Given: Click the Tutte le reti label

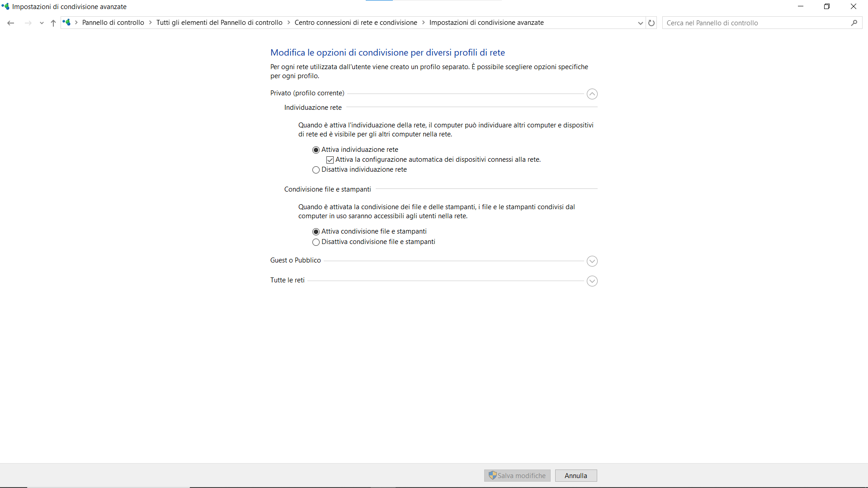Looking at the screenshot, I should pos(288,280).
